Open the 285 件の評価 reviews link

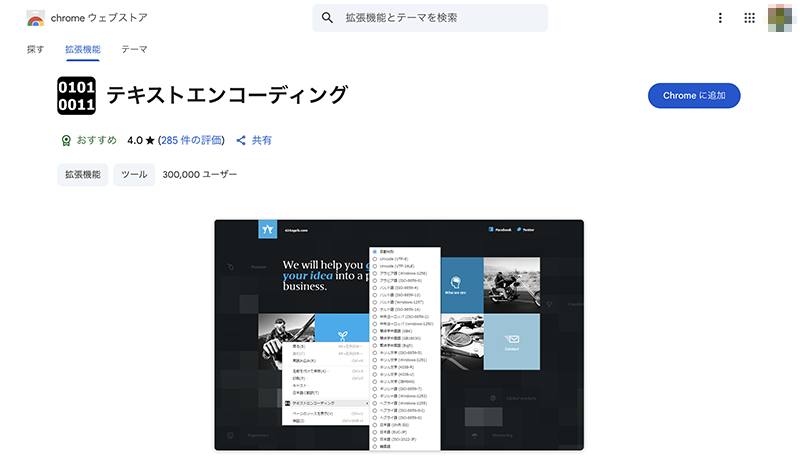192,140
